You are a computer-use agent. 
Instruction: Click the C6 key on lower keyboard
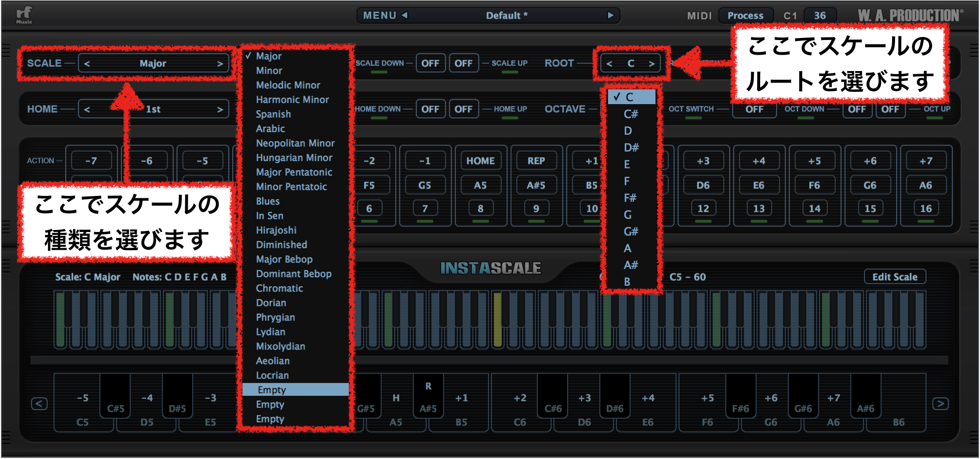pos(520,422)
